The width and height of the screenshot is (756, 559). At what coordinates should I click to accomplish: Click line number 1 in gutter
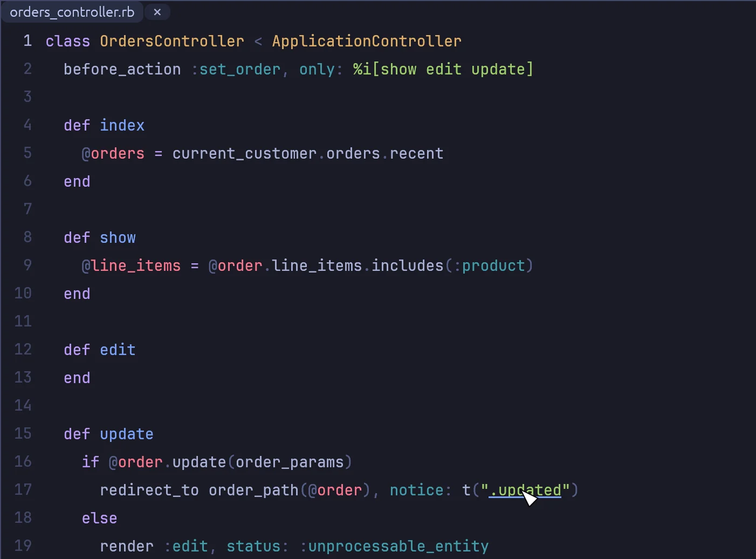click(x=28, y=41)
